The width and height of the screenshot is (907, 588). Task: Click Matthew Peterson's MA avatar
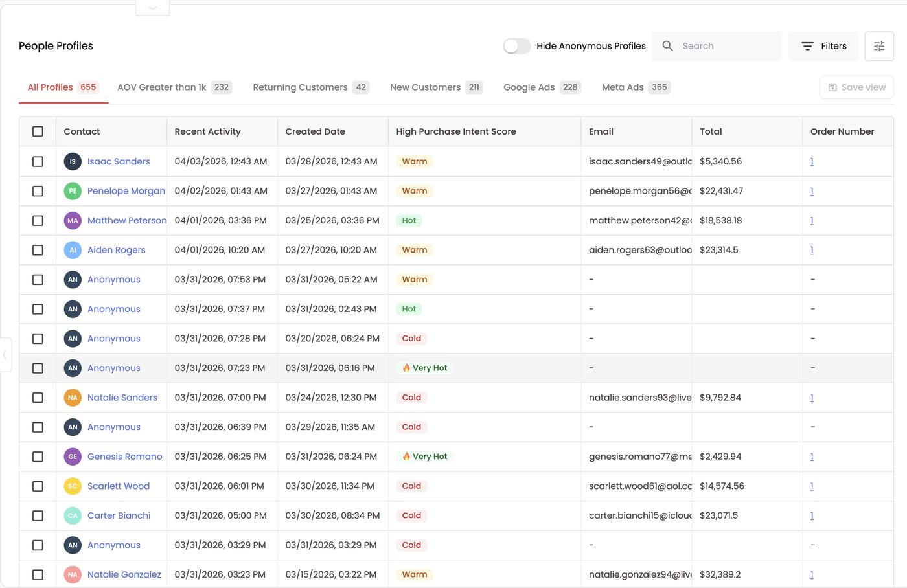click(x=73, y=220)
